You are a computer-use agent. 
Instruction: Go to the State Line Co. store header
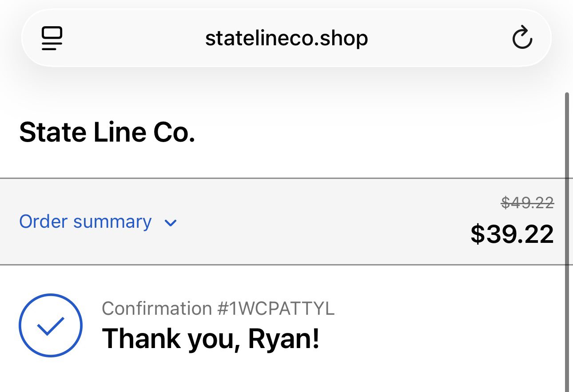coord(107,133)
